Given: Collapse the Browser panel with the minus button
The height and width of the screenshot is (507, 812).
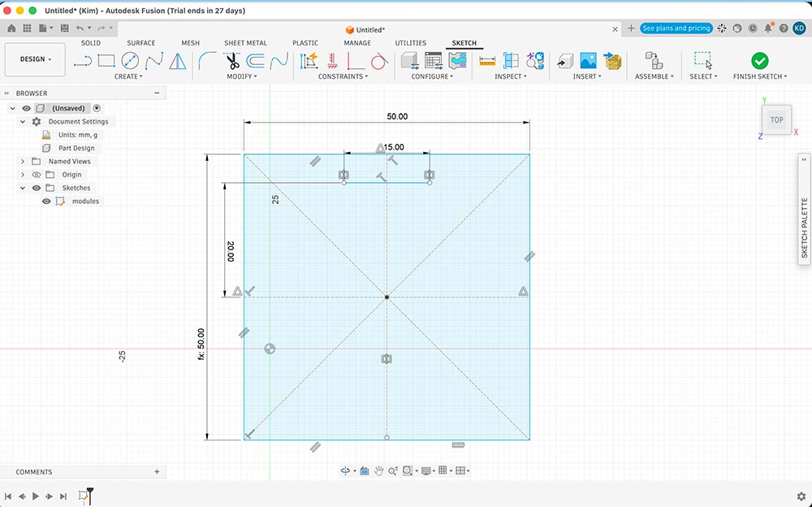Looking at the screenshot, I should tap(157, 93).
